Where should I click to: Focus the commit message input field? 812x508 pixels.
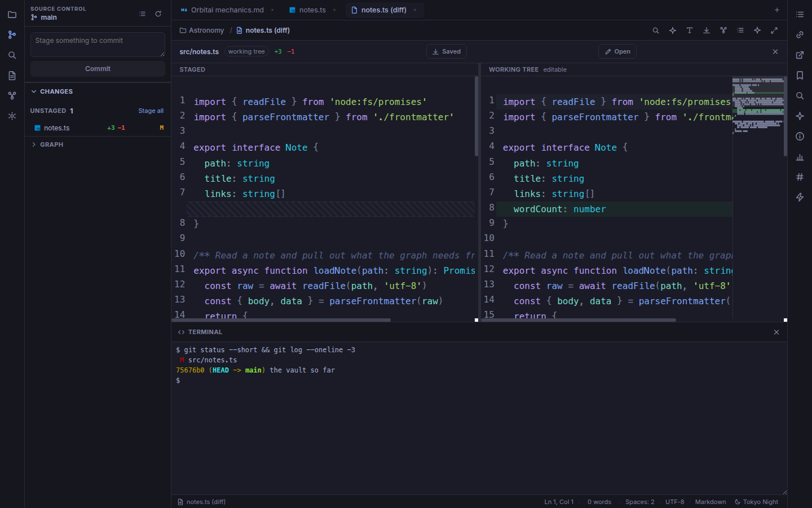pyautogui.click(x=98, y=45)
